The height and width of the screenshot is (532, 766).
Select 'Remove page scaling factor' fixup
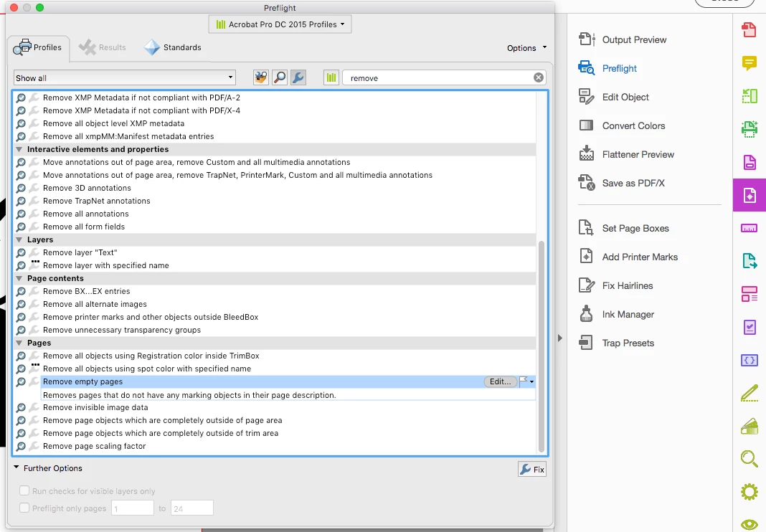pyautogui.click(x=94, y=446)
